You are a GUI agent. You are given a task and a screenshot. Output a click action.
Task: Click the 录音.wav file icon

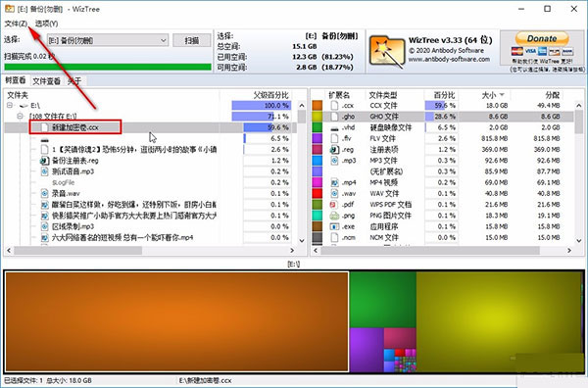(x=45, y=193)
